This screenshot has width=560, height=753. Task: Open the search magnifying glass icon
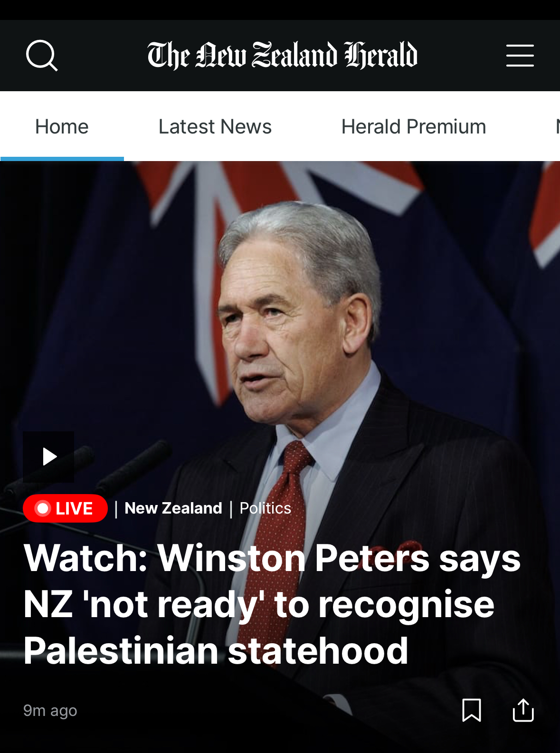[x=42, y=56]
